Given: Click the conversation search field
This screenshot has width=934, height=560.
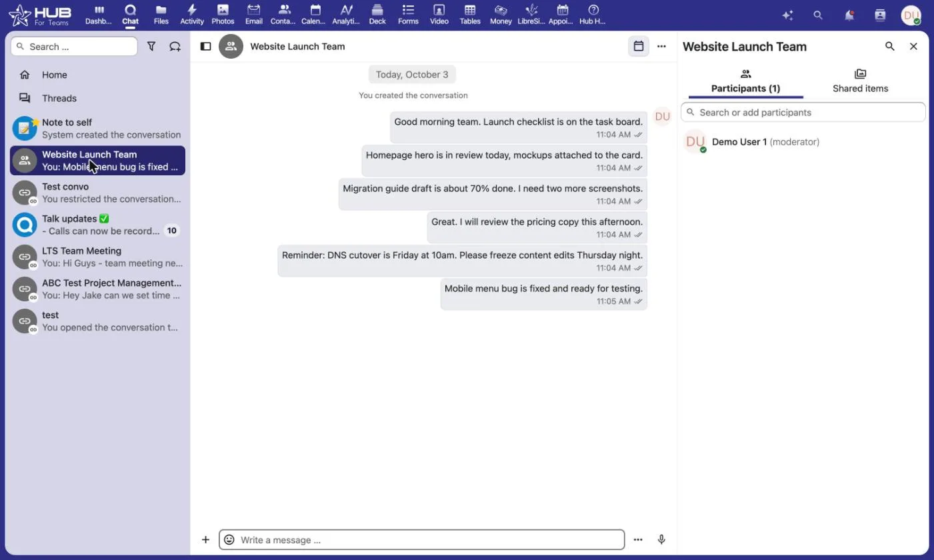Looking at the screenshot, I should (x=74, y=47).
